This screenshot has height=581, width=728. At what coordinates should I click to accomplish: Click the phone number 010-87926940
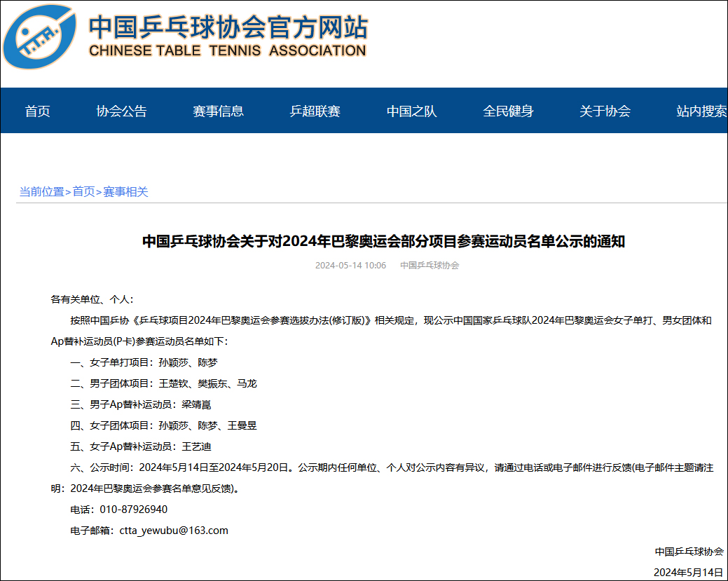pos(134,510)
